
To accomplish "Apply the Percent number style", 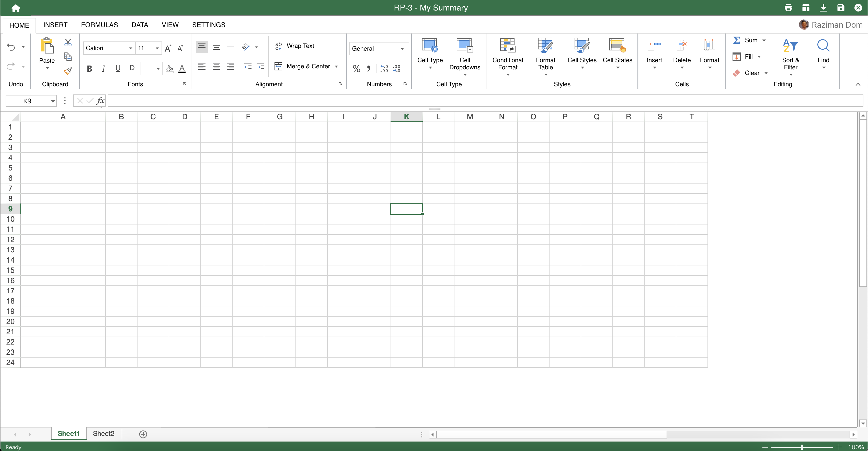I will pyautogui.click(x=356, y=68).
